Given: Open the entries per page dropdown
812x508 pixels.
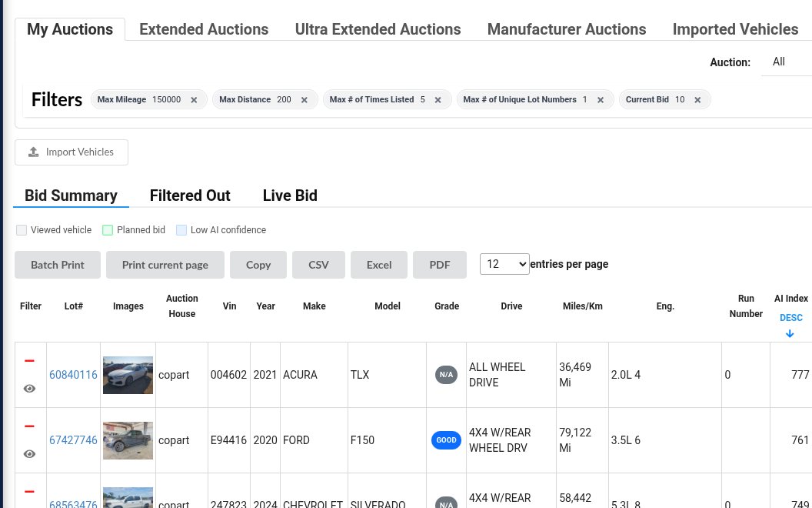Looking at the screenshot, I should pyautogui.click(x=504, y=264).
